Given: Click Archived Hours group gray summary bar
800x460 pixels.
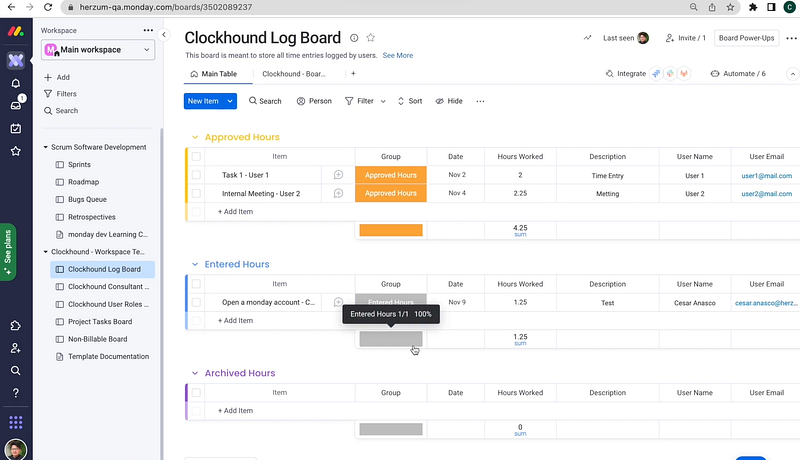Looking at the screenshot, I should point(391,429).
